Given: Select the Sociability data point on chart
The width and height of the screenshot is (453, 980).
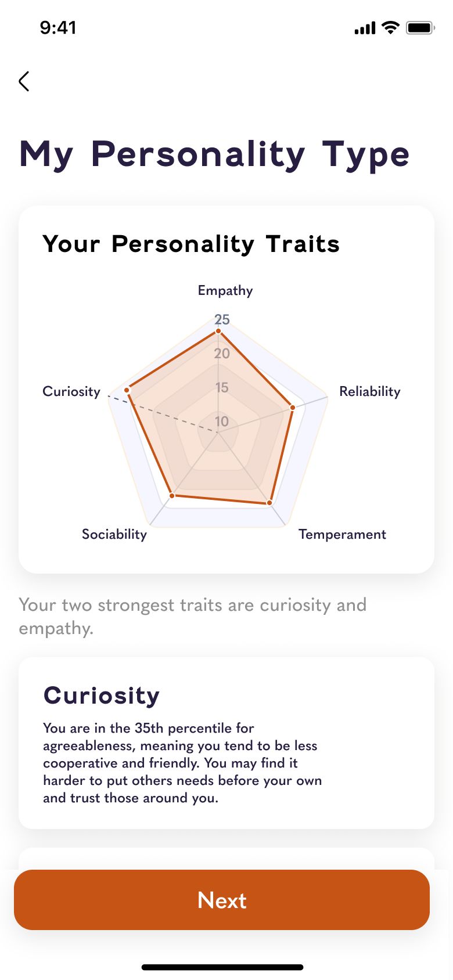Looking at the screenshot, I should pyautogui.click(x=172, y=495).
